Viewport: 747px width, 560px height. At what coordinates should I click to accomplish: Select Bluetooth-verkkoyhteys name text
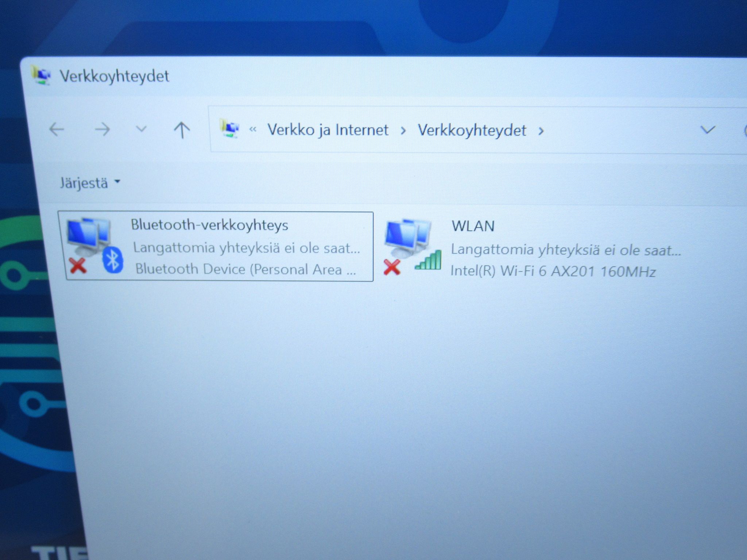(x=209, y=225)
